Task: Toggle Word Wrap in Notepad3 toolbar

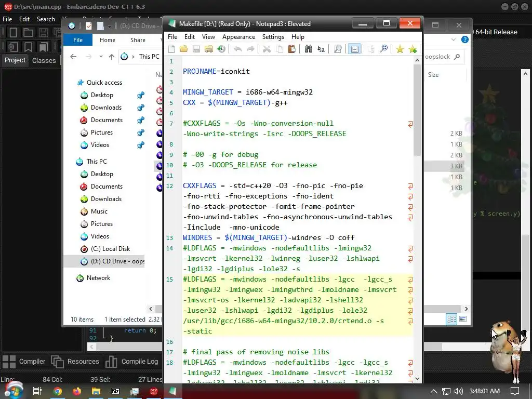Action: pos(354,49)
